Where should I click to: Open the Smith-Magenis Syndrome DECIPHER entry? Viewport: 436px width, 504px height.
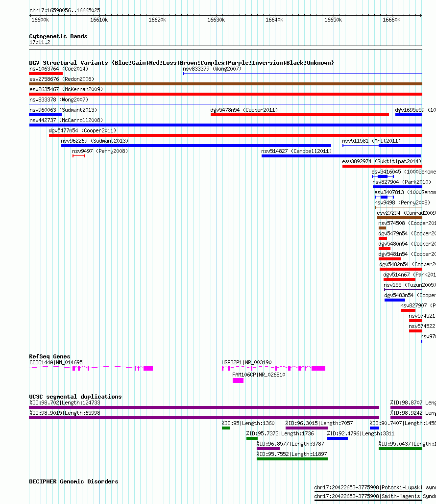point(375,496)
